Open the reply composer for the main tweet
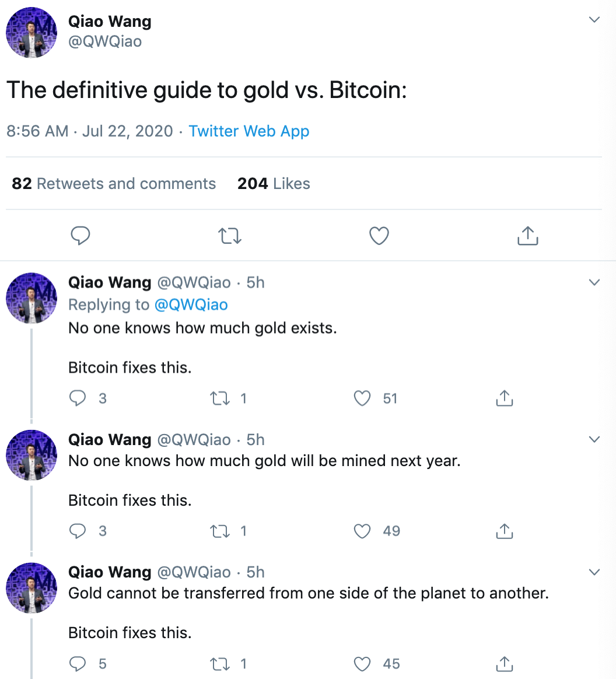The height and width of the screenshot is (679, 616). coord(80,236)
